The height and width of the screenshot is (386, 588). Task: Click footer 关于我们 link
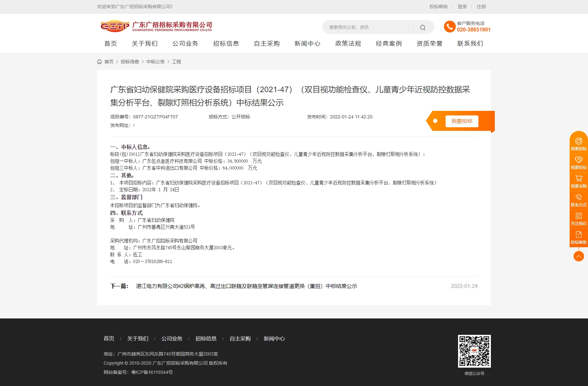[138, 339]
